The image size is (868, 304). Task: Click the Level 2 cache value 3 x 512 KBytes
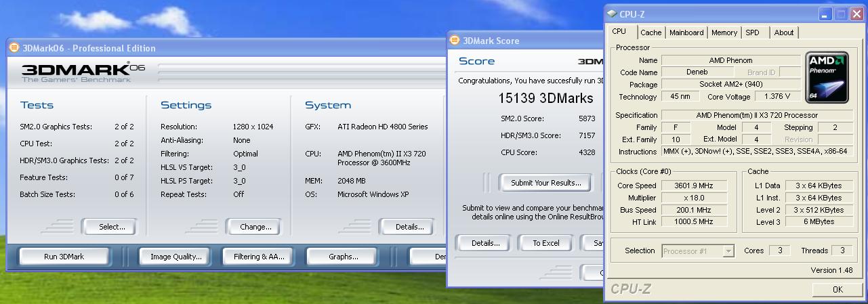coord(818,210)
